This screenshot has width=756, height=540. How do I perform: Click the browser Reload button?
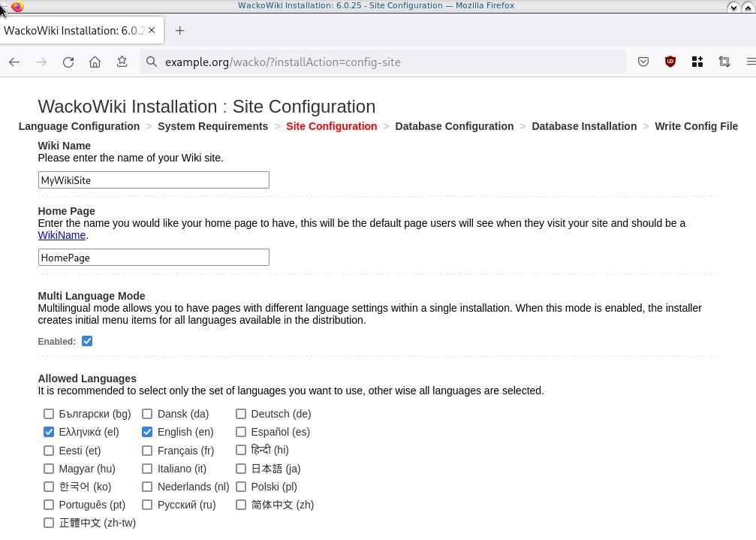tap(68, 62)
